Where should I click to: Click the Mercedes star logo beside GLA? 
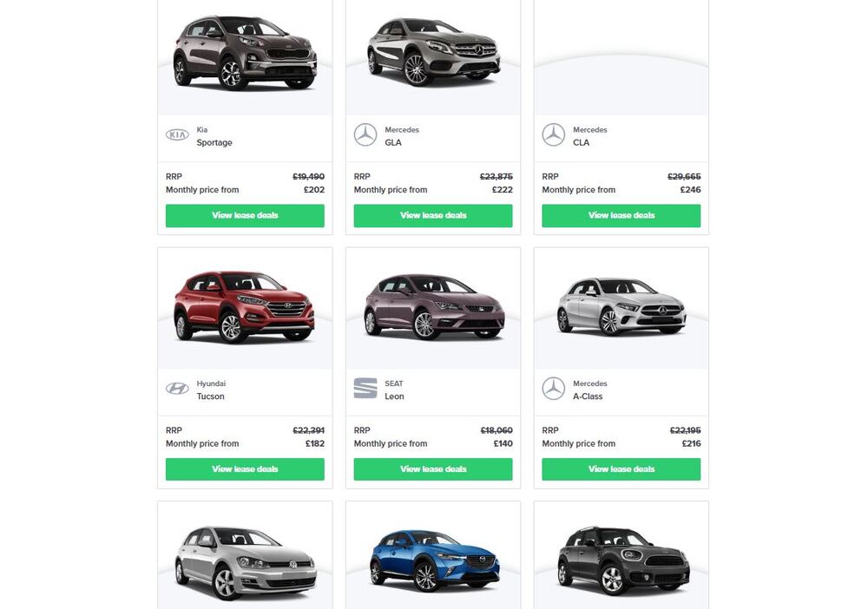[x=365, y=135]
